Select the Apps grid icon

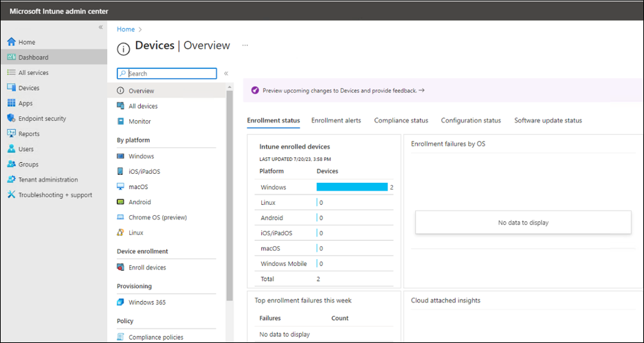pyautogui.click(x=11, y=103)
